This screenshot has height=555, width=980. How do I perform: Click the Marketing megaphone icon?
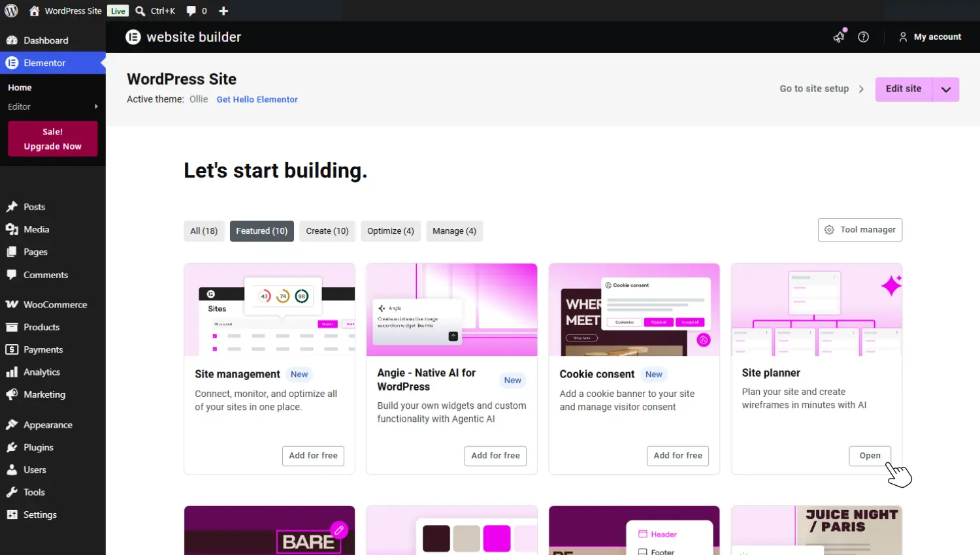coord(12,394)
